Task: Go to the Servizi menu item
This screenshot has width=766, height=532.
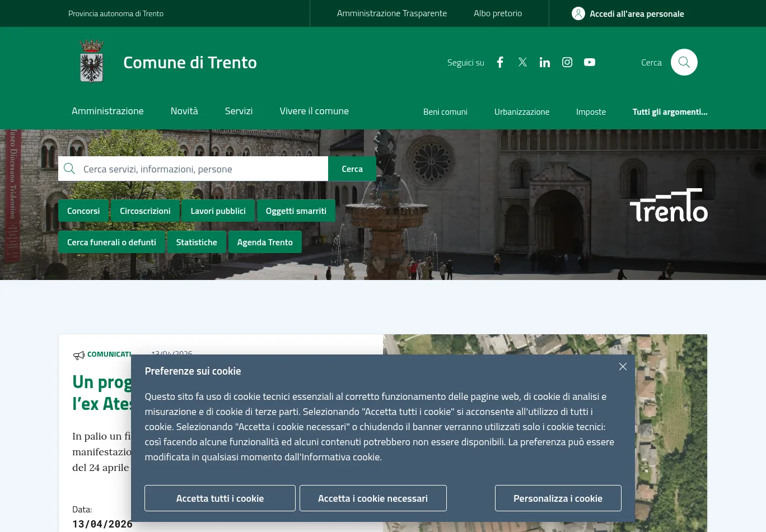Action: [x=239, y=111]
